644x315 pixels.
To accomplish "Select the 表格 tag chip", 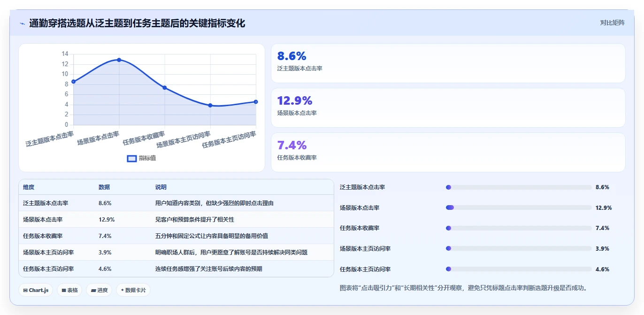I will point(69,290).
